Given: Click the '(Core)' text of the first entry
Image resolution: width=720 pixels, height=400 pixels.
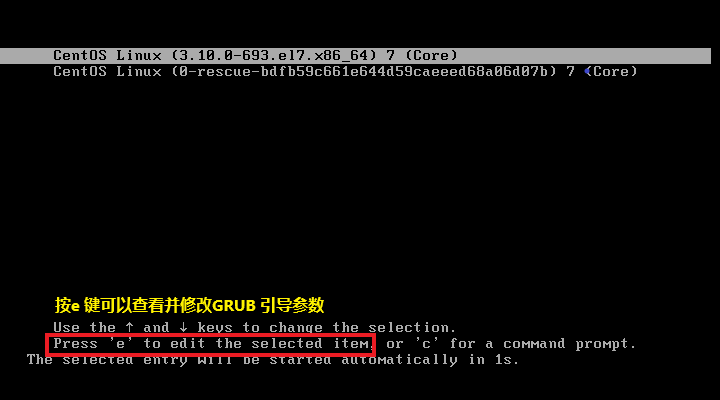Looking at the screenshot, I should (x=431, y=56).
